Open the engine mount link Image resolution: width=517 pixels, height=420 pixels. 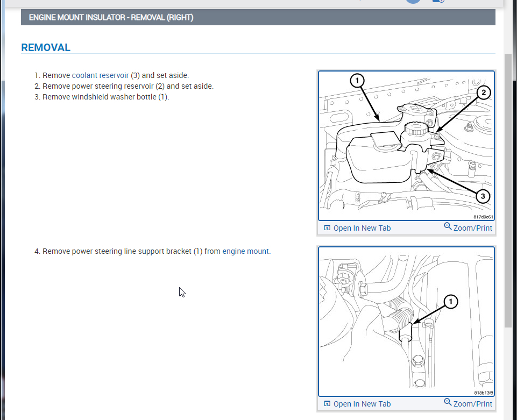pyautogui.click(x=246, y=251)
